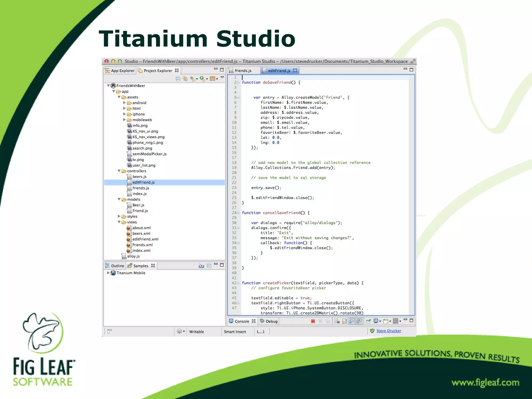Place cursor on the entry.save(); line
The image size is (532, 399).
pos(266,188)
